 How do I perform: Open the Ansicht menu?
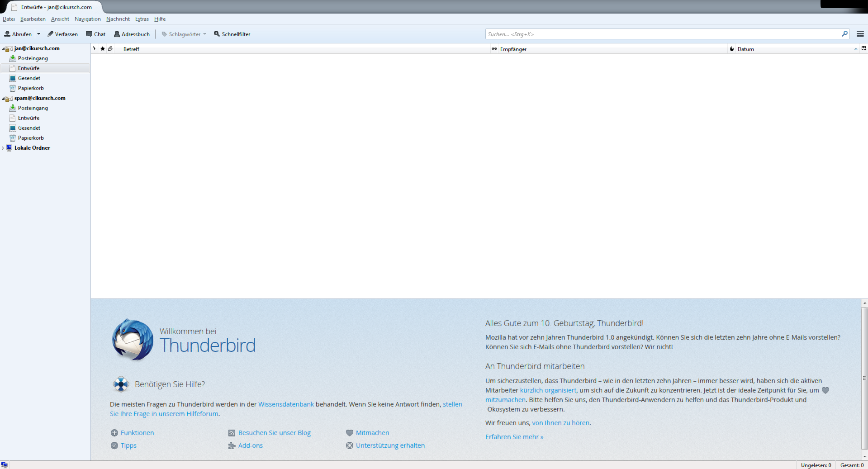[x=60, y=19]
